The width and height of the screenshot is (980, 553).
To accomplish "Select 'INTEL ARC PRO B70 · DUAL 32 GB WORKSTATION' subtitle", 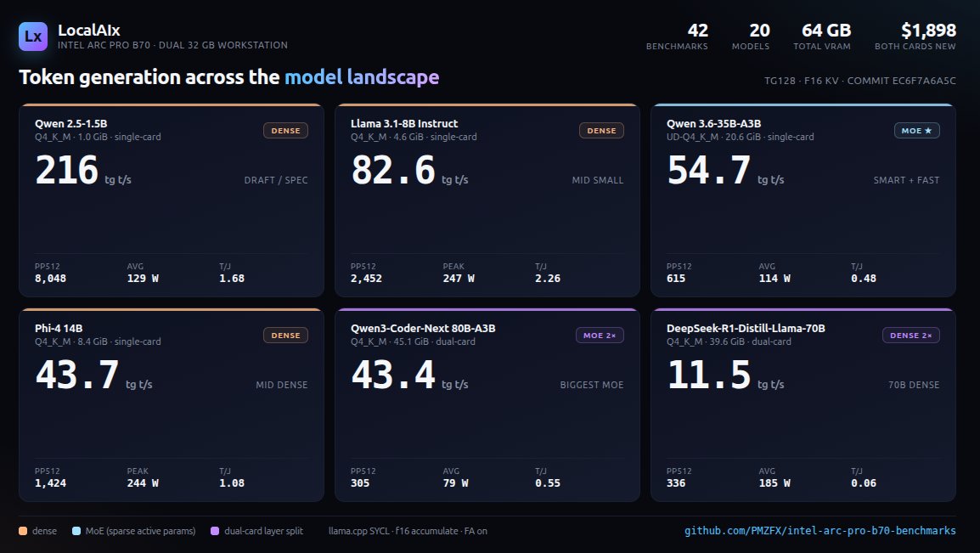I will coord(172,45).
